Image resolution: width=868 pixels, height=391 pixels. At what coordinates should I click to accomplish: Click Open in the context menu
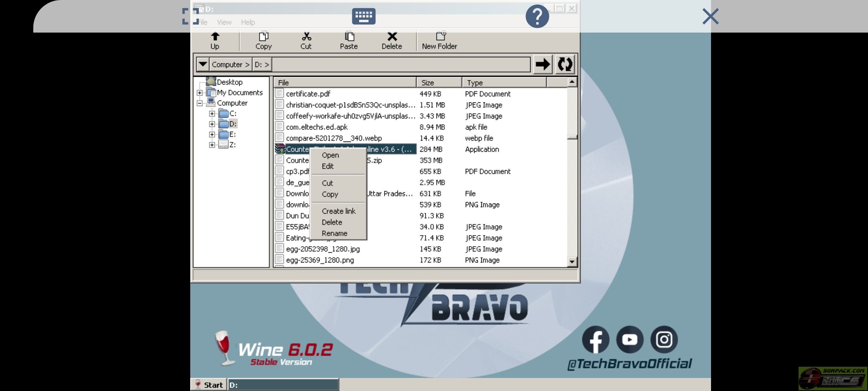(330, 155)
